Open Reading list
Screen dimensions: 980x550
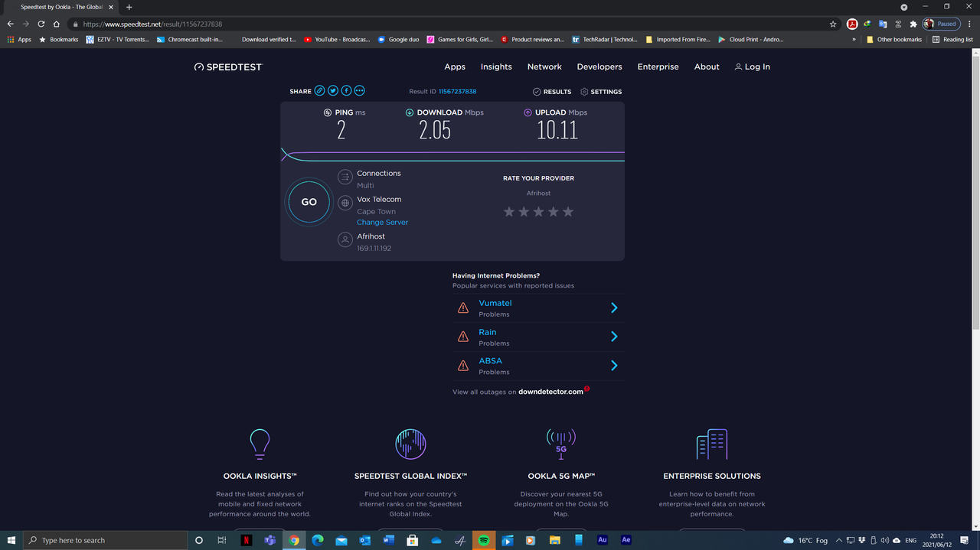coord(952,39)
